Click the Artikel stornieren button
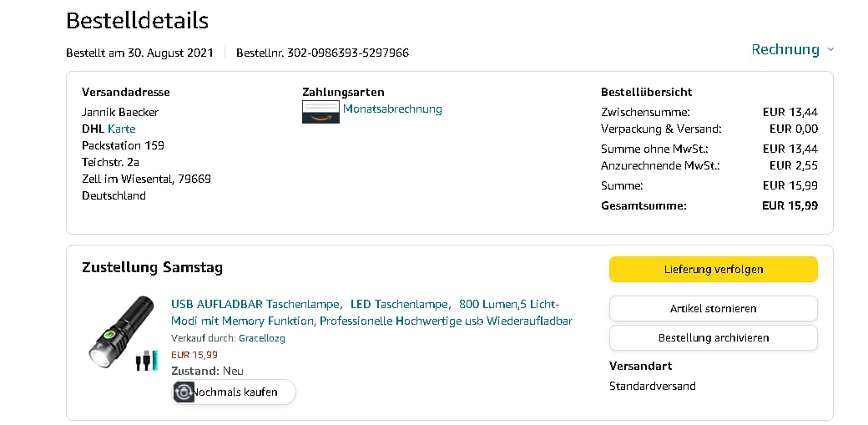868x425 pixels. coord(713,308)
